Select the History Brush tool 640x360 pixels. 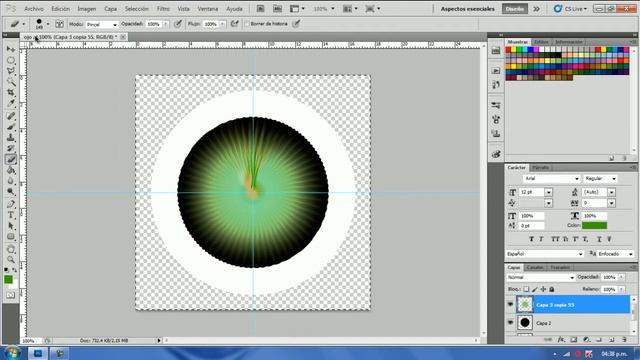point(11,149)
